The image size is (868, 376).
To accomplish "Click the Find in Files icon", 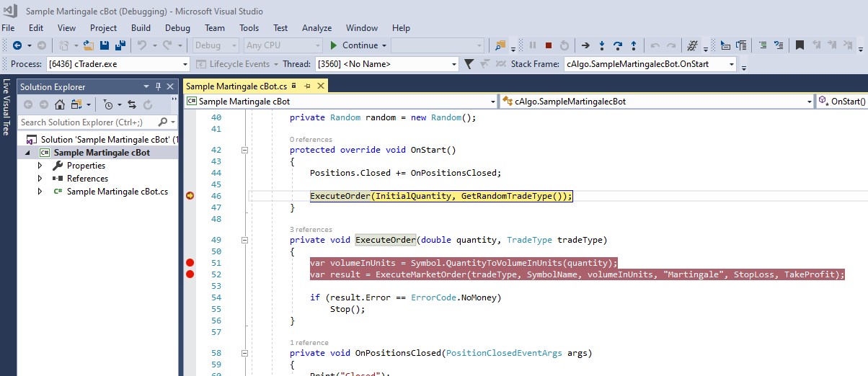I will coord(501,45).
